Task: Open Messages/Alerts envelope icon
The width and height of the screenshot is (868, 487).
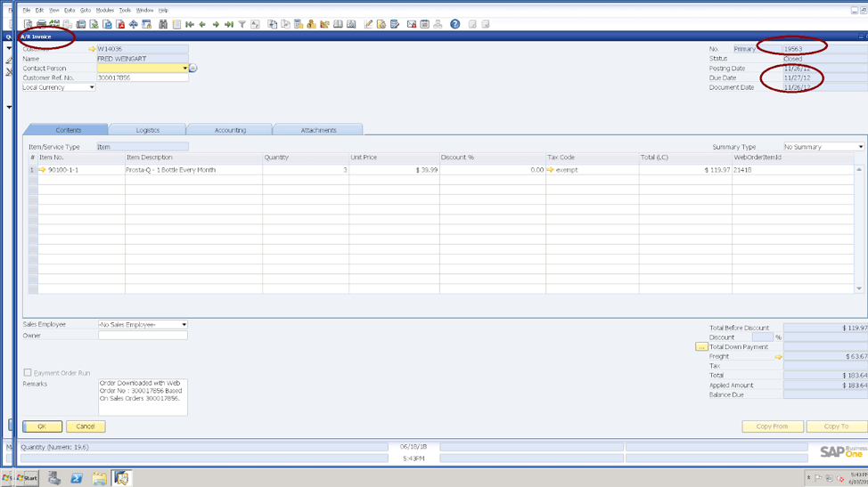Action: (412, 24)
